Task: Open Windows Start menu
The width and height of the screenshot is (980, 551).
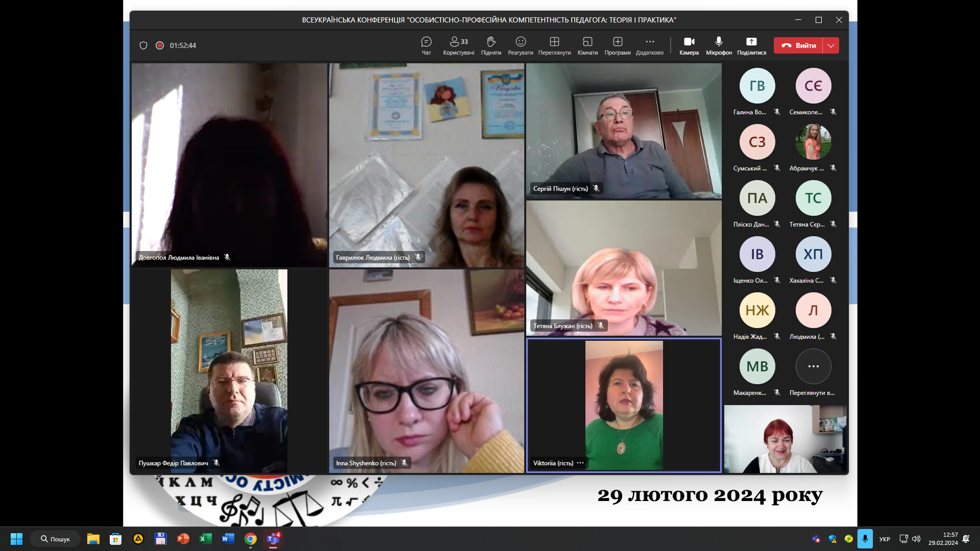Action: click(16, 539)
